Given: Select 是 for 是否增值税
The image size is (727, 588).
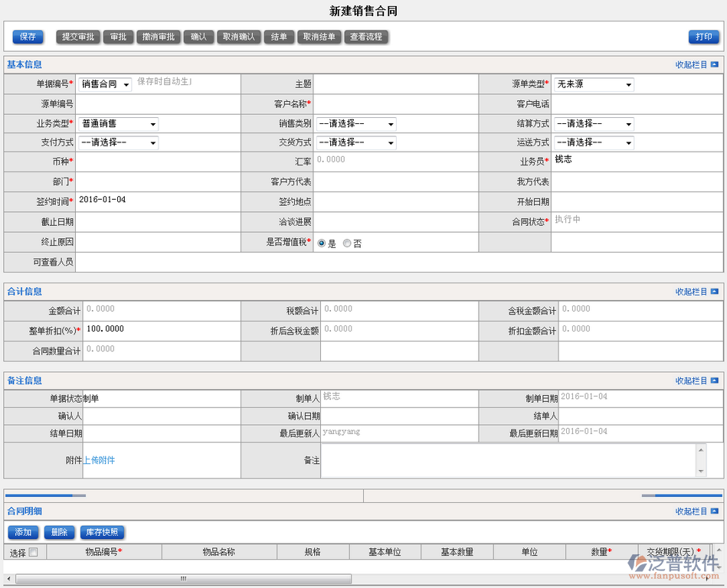Looking at the screenshot, I should [322, 243].
